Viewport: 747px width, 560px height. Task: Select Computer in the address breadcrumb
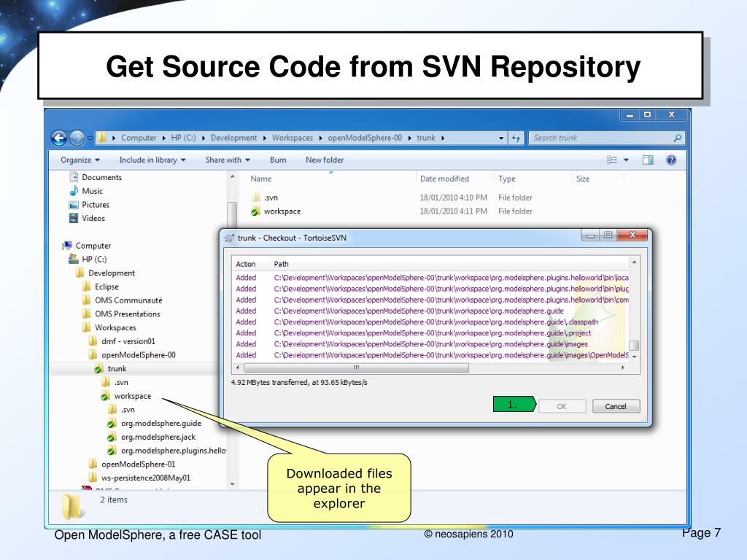pos(138,138)
